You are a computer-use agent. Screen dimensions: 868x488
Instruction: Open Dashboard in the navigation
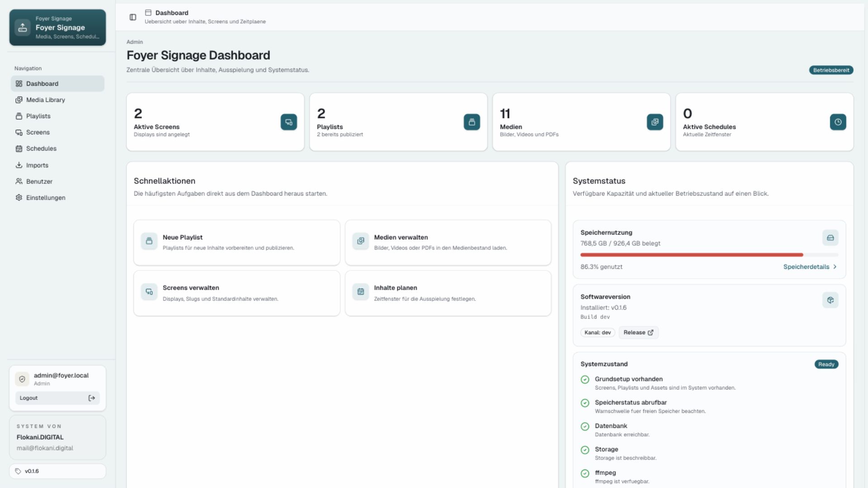coord(57,84)
